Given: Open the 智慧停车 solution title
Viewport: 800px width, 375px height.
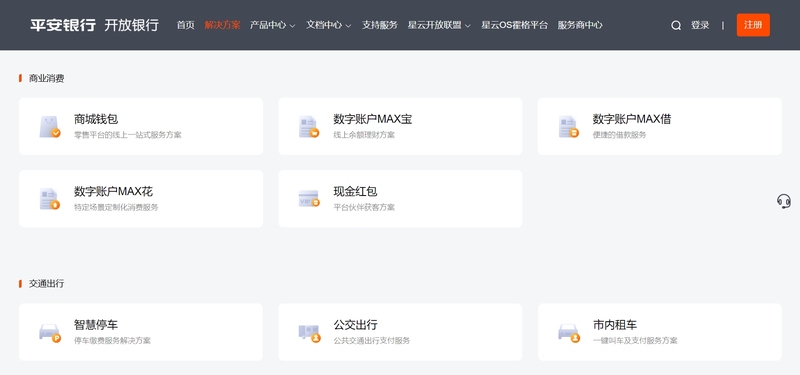Looking at the screenshot, I should coord(96,325).
